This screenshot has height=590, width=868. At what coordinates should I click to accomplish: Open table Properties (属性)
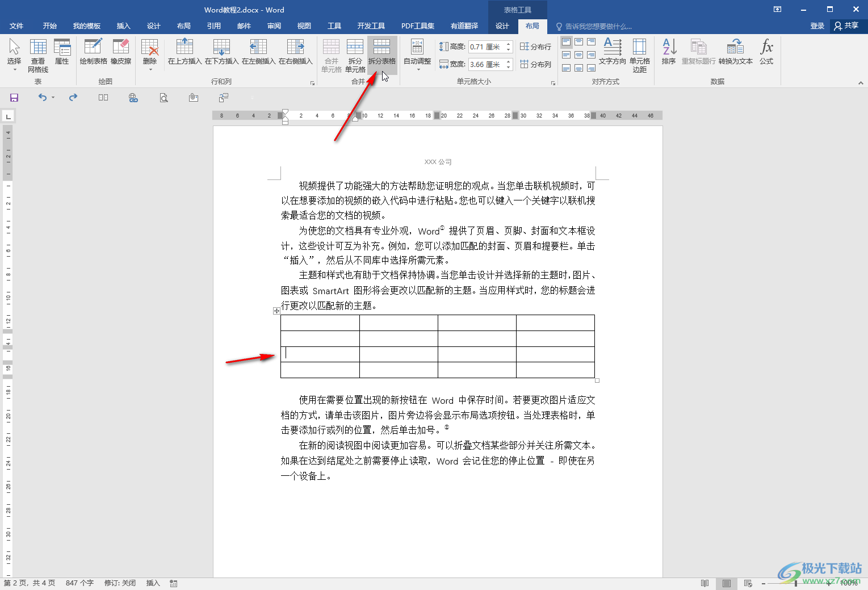tap(62, 52)
